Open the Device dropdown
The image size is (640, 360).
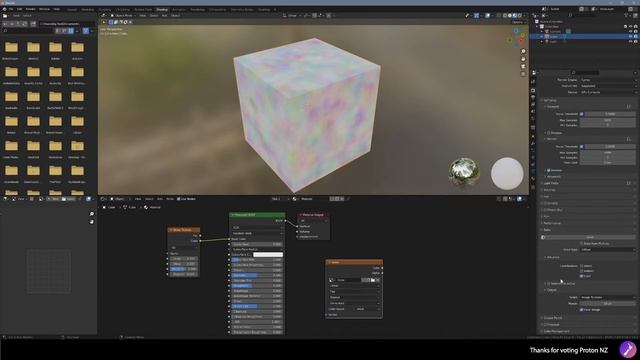[x=608, y=92]
